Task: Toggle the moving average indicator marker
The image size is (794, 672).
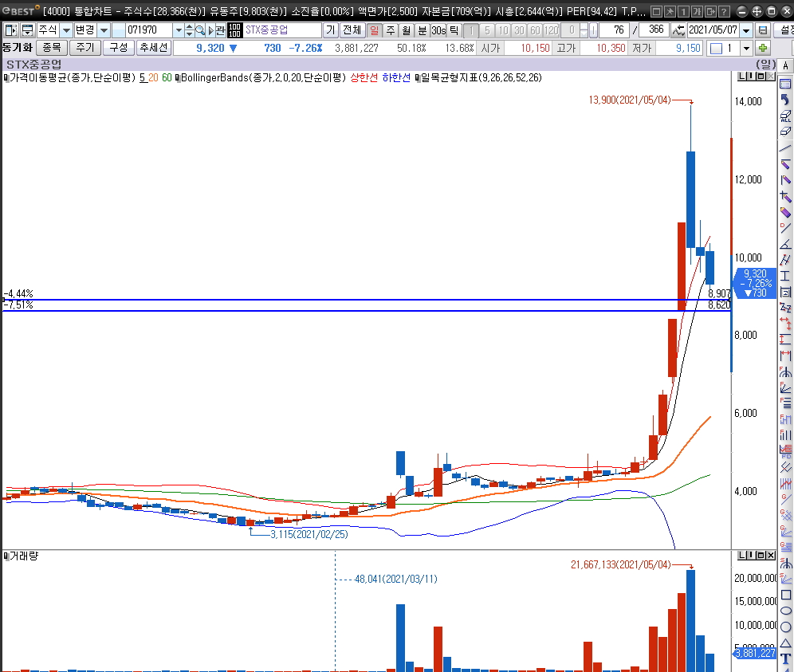Action: coord(6,78)
